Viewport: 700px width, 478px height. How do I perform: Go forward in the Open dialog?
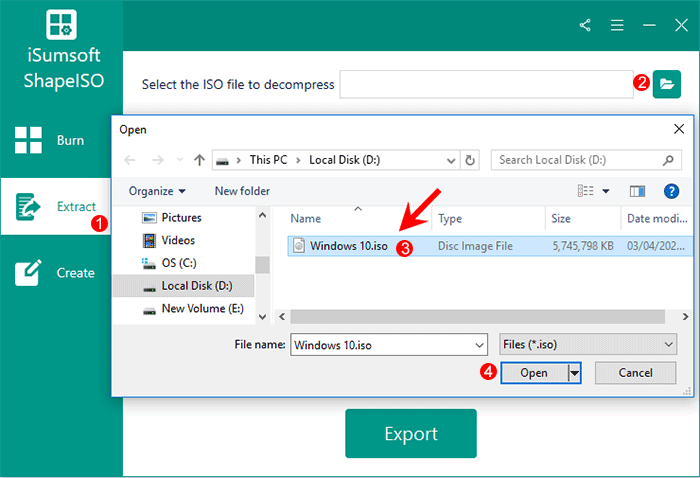(x=157, y=160)
